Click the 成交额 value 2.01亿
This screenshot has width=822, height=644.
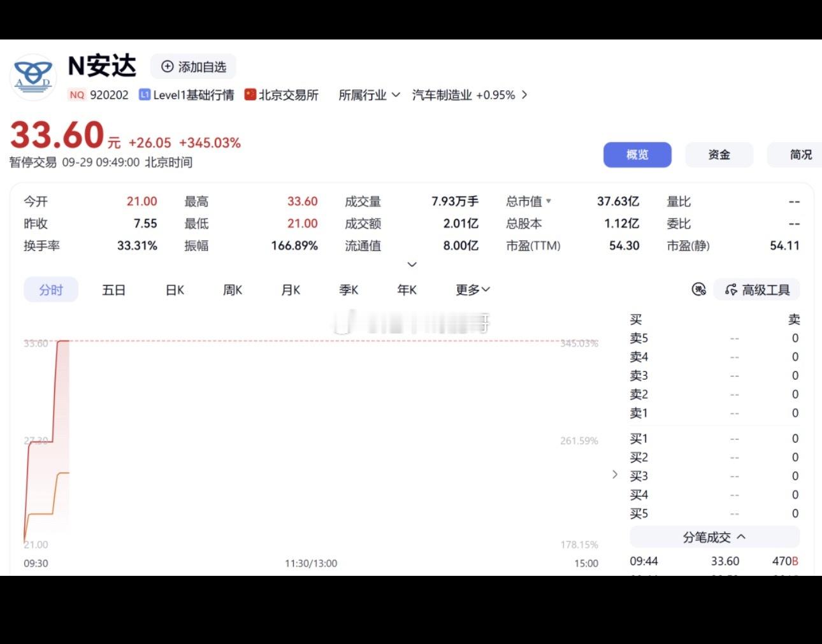(x=461, y=224)
